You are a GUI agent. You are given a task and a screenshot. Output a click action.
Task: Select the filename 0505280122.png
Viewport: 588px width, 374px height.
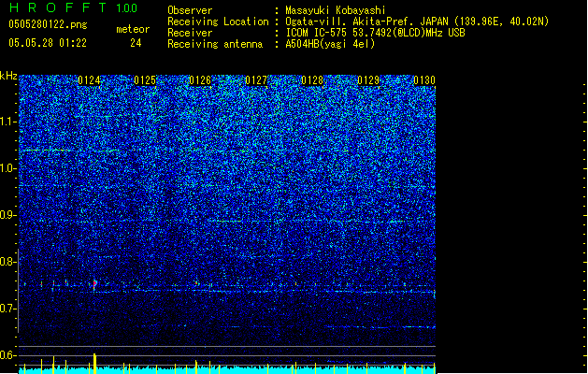[x=48, y=24]
